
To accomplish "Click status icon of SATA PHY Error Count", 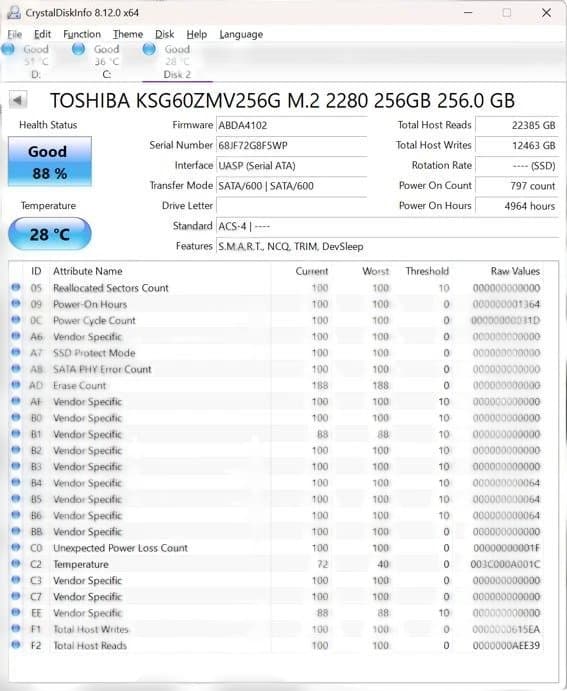I will (16, 368).
